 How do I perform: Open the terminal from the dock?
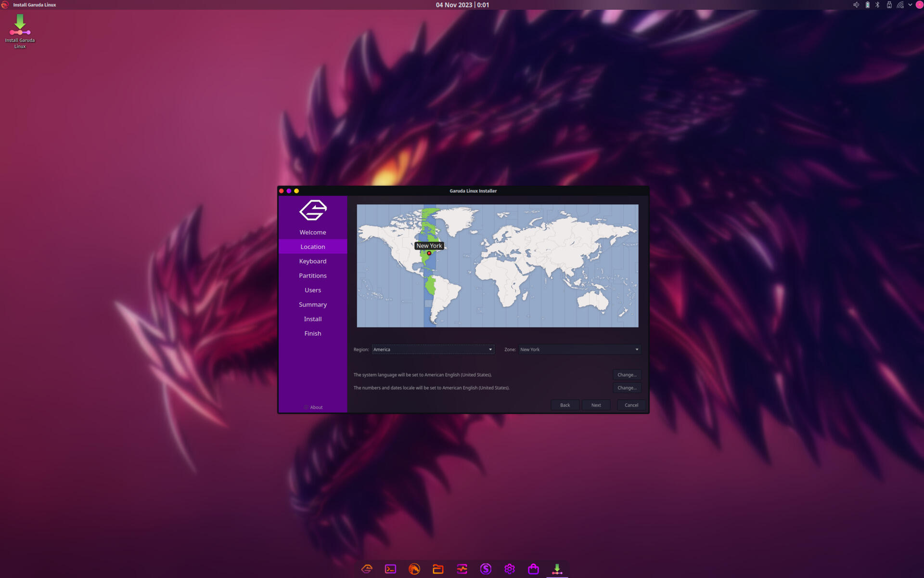click(x=390, y=569)
